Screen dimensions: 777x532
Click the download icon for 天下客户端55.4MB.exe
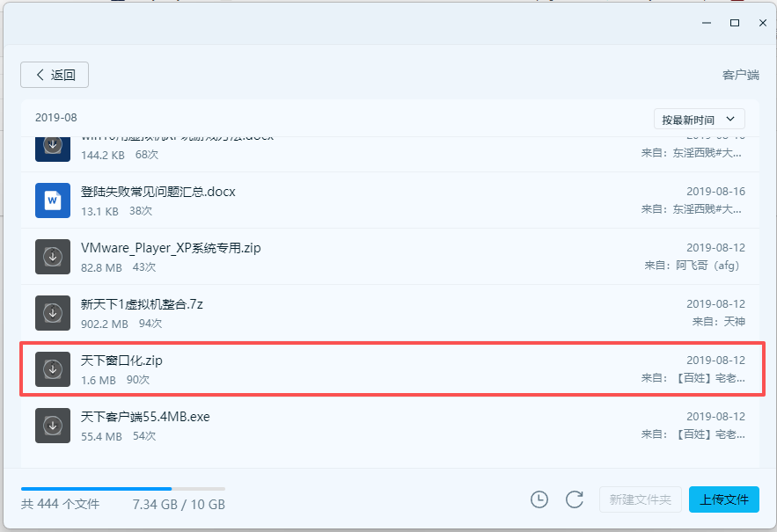pyautogui.click(x=53, y=426)
